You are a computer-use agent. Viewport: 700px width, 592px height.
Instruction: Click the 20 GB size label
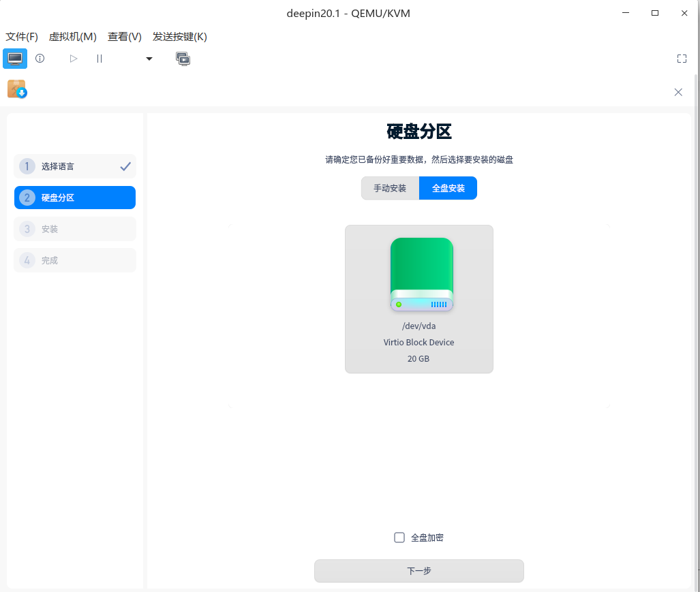click(x=419, y=359)
